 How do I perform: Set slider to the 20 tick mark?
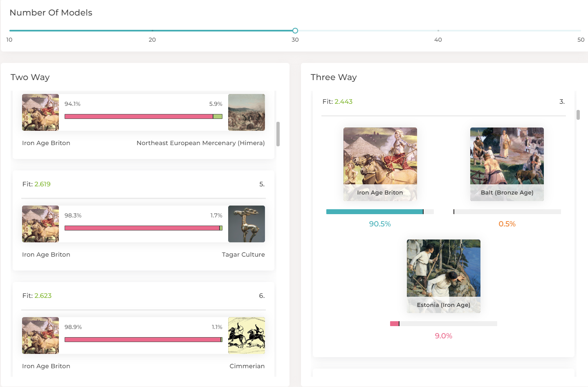153,31
